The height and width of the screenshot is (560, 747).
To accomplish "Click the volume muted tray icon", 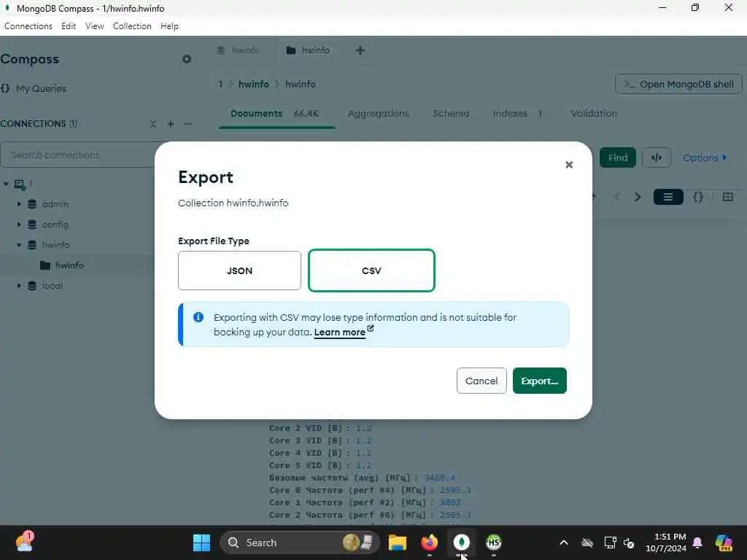I will click(629, 542).
